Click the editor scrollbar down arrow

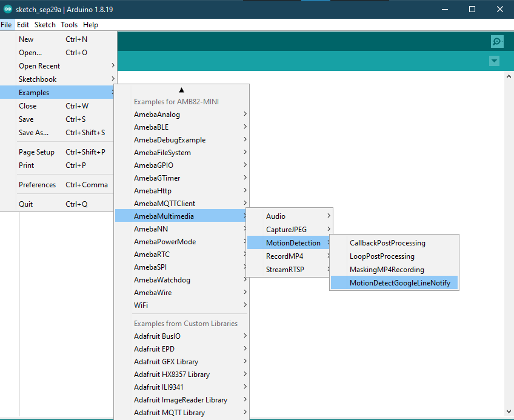pos(509,411)
